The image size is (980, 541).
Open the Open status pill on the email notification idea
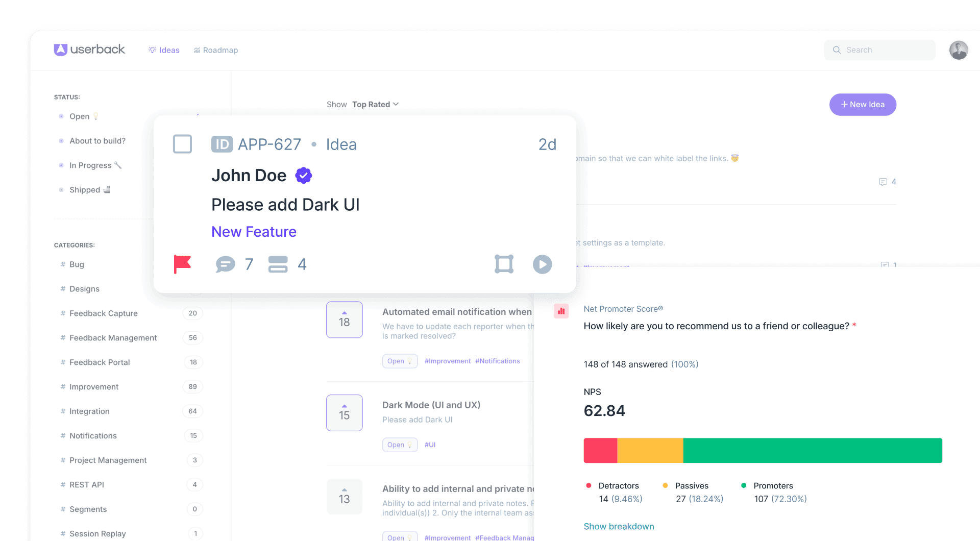400,361
